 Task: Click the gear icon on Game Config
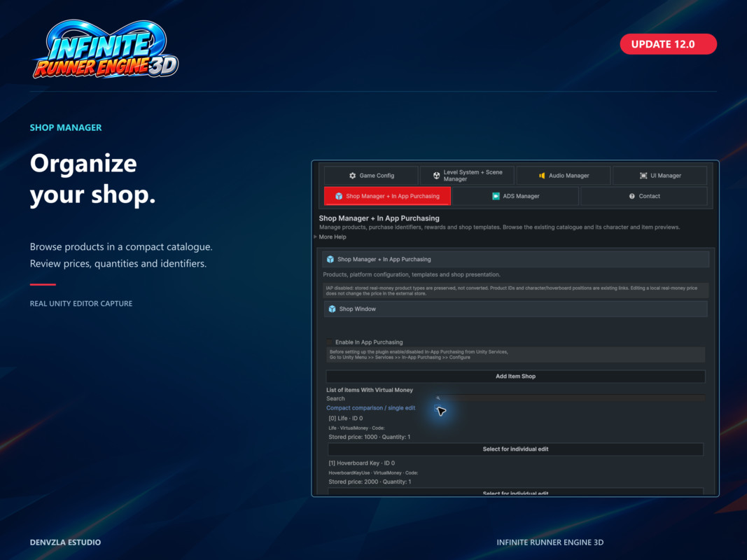pos(353,176)
